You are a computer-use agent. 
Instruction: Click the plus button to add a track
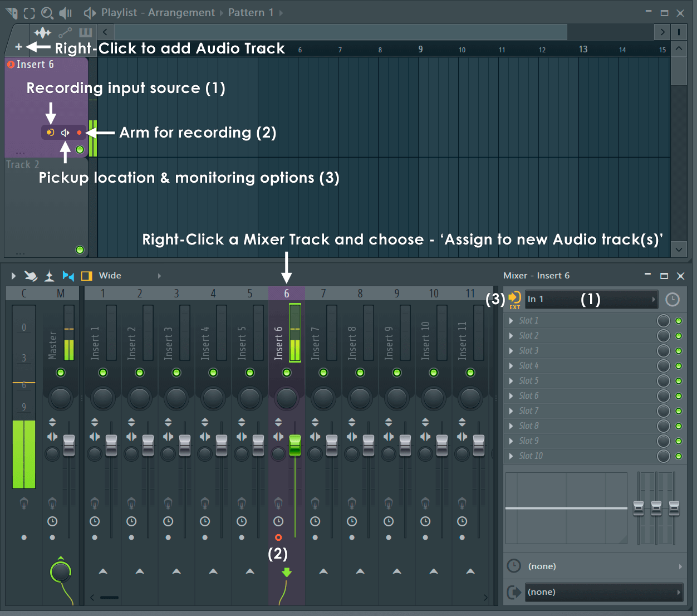tap(18, 47)
